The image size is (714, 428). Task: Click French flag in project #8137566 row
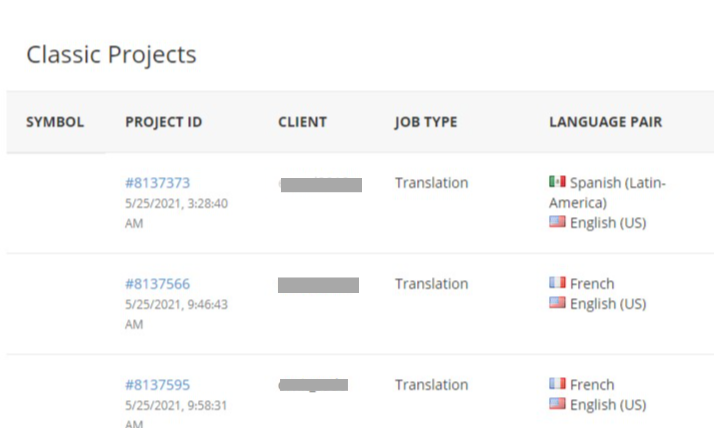(557, 283)
